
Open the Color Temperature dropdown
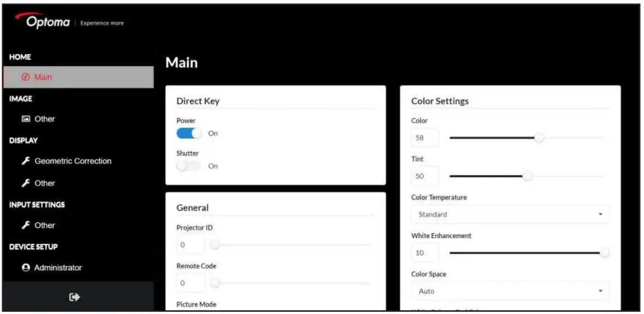(x=510, y=215)
